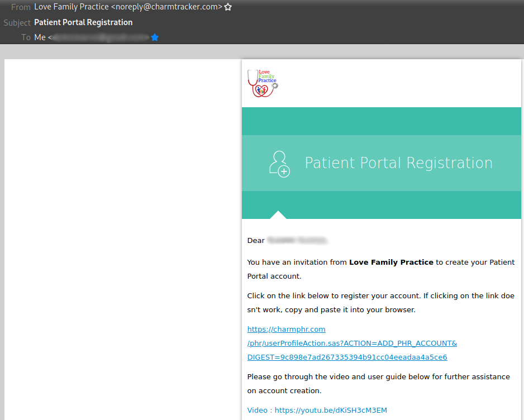The width and height of the screenshot is (524, 420).
Task: Click the From label in the header
Action: click(x=21, y=7)
